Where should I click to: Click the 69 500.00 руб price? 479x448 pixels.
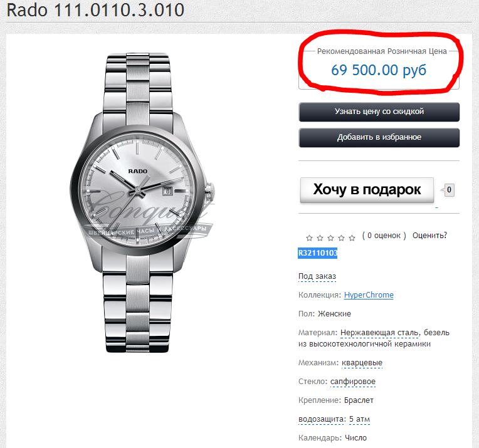(379, 70)
